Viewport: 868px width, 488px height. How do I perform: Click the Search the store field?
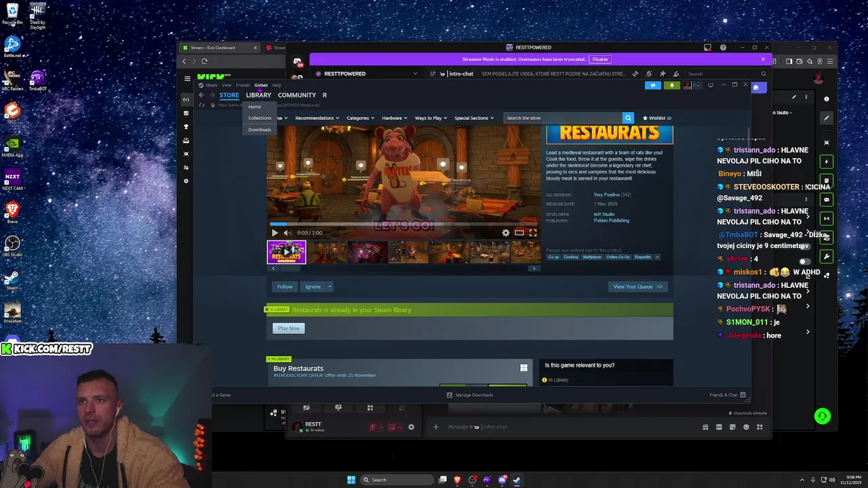tap(563, 118)
